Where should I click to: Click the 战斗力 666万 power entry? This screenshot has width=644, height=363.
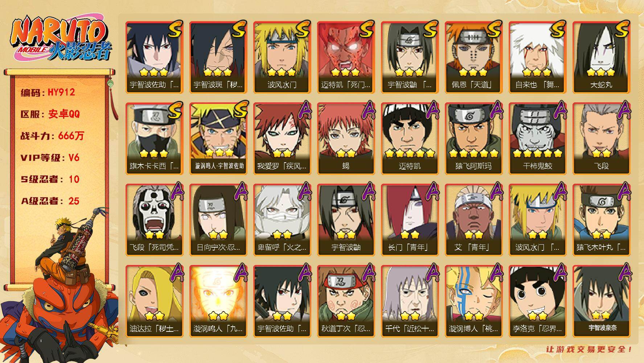[x=52, y=136]
